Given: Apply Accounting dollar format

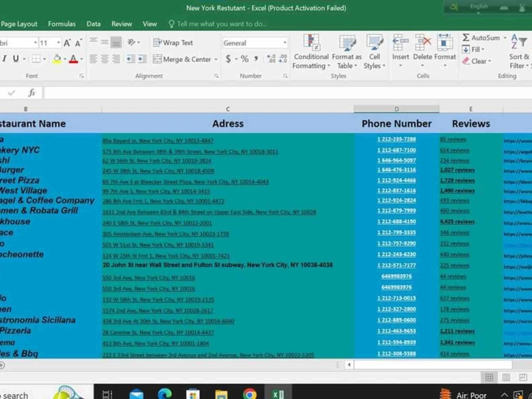Looking at the screenshot, I should tap(228, 59).
